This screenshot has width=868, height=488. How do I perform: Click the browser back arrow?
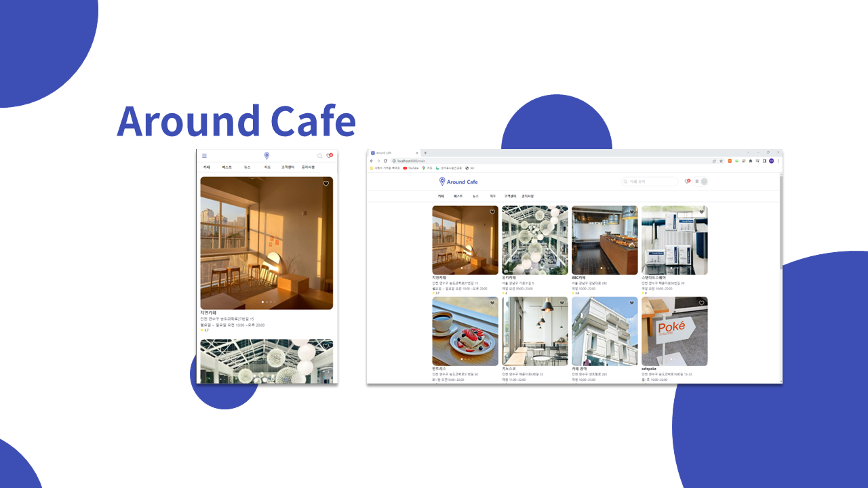tap(372, 161)
